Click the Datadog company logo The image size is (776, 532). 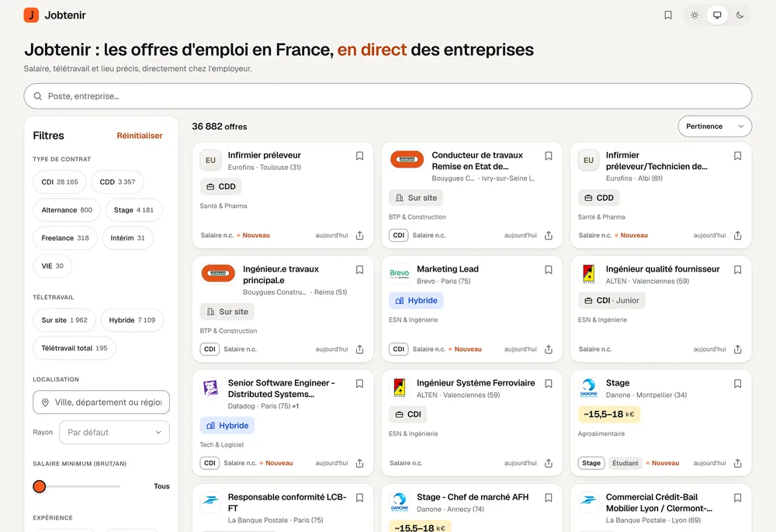210,388
